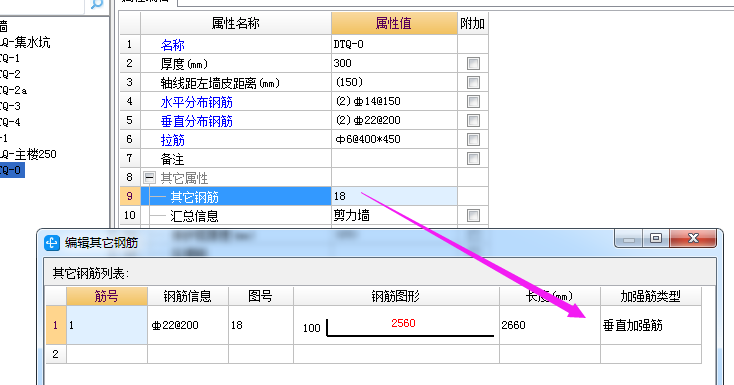Select the 汇总信息 property row
Viewport: 734px width, 385px height.
(236, 215)
